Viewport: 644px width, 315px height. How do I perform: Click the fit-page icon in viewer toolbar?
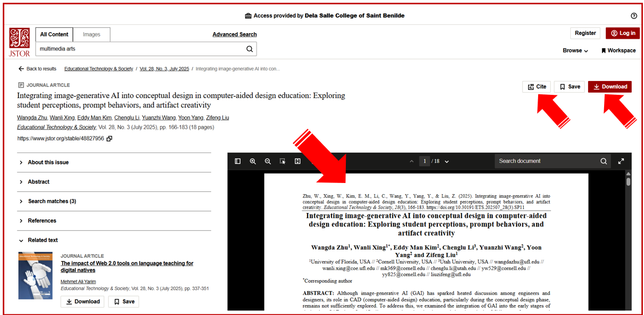point(298,161)
